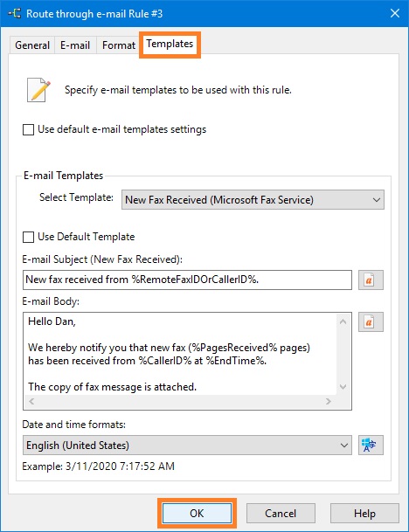409x532 pixels.
Task: Check the Use Default Template box
Action: 28,237
